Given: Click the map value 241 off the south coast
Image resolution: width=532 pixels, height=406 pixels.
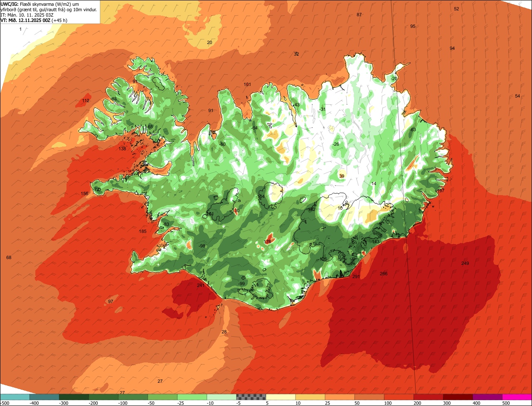Looking at the screenshot, I should pyautogui.click(x=201, y=285).
